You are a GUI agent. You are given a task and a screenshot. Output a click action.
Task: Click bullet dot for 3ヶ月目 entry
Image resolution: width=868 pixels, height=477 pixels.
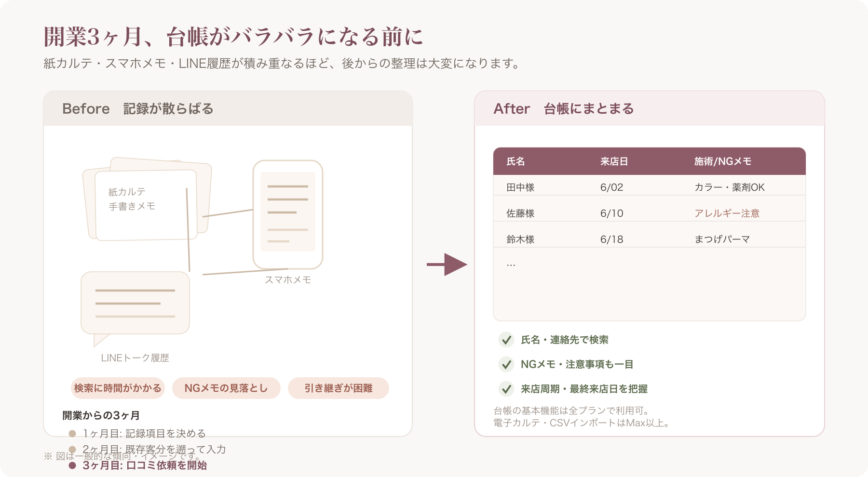[72, 465]
